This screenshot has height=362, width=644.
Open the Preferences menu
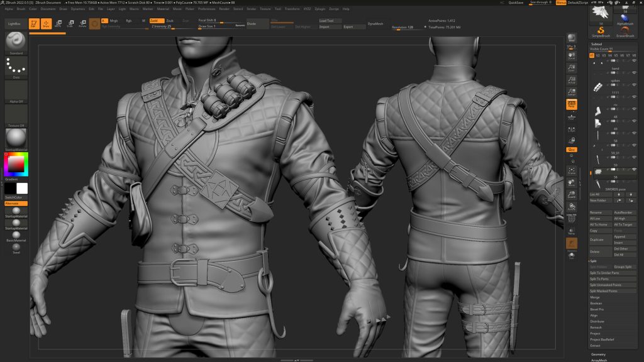[x=206, y=9]
